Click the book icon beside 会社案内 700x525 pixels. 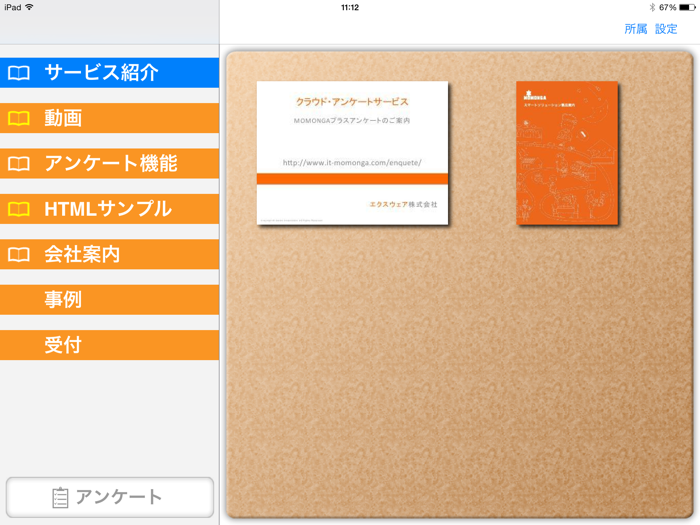click(x=19, y=254)
